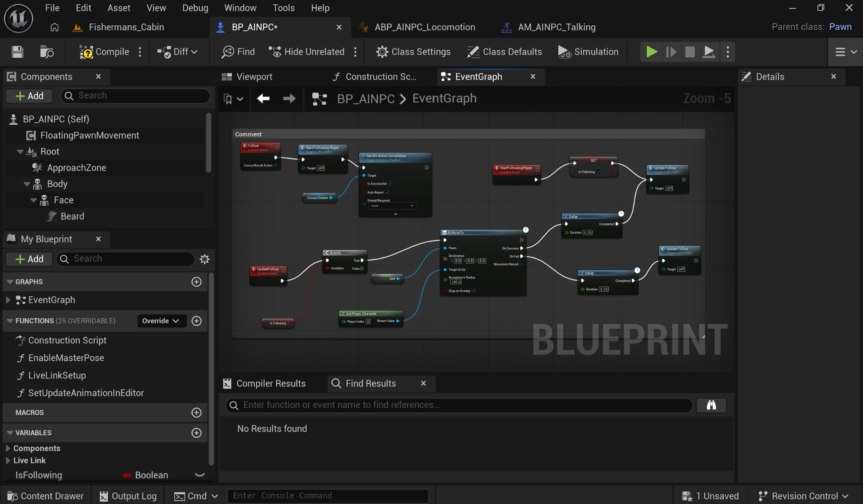Viewport: 863px width, 504px height.
Task: Toggle Hide Unrelated nodes
Action: tap(307, 52)
